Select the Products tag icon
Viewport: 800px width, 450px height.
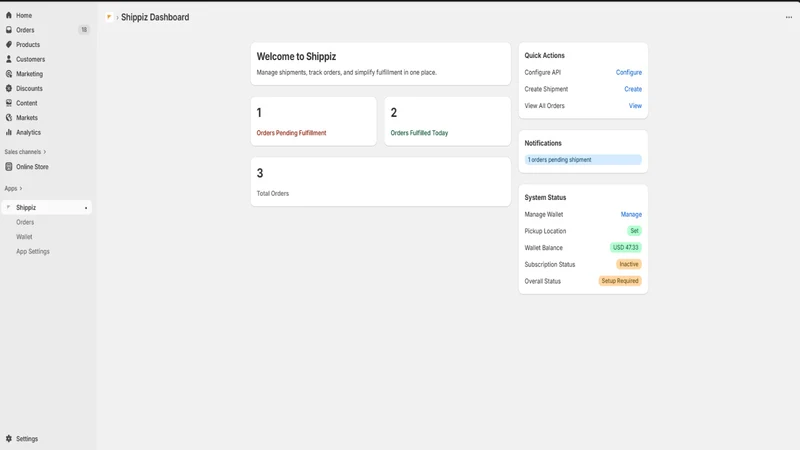(9, 44)
